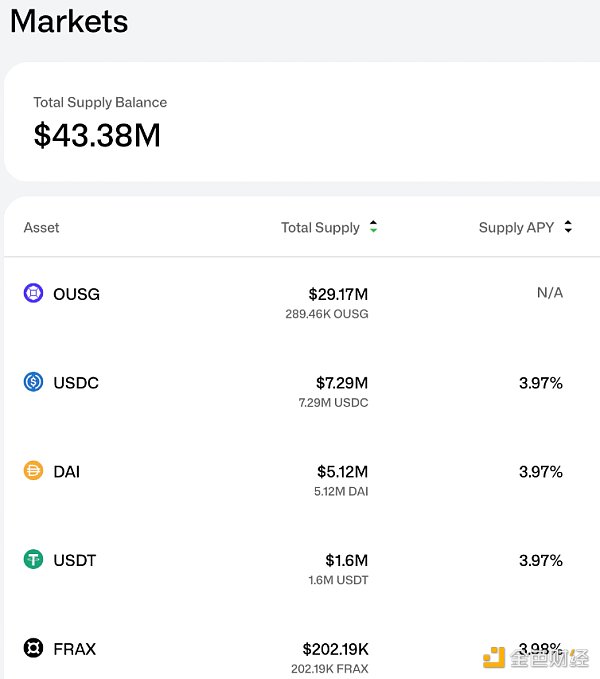This screenshot has width=600, height=679.
Task: Open the OUSG market name
Action: tap(76, 294)
